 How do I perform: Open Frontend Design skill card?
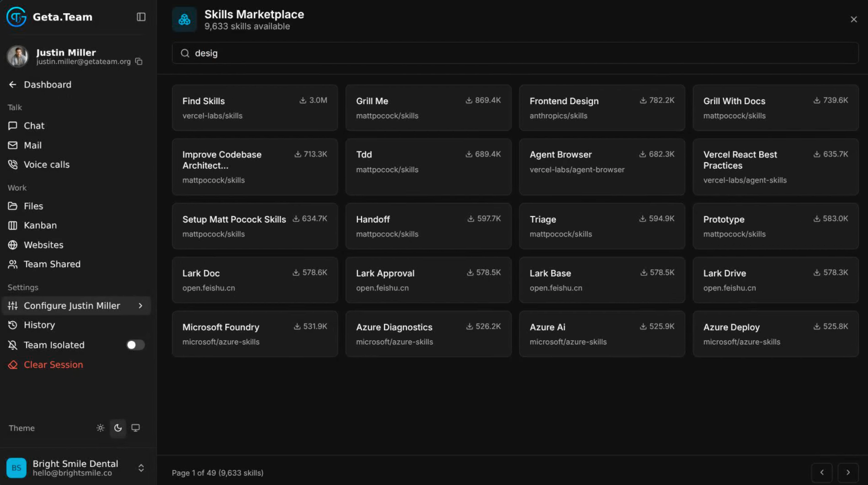pos(602,108)
